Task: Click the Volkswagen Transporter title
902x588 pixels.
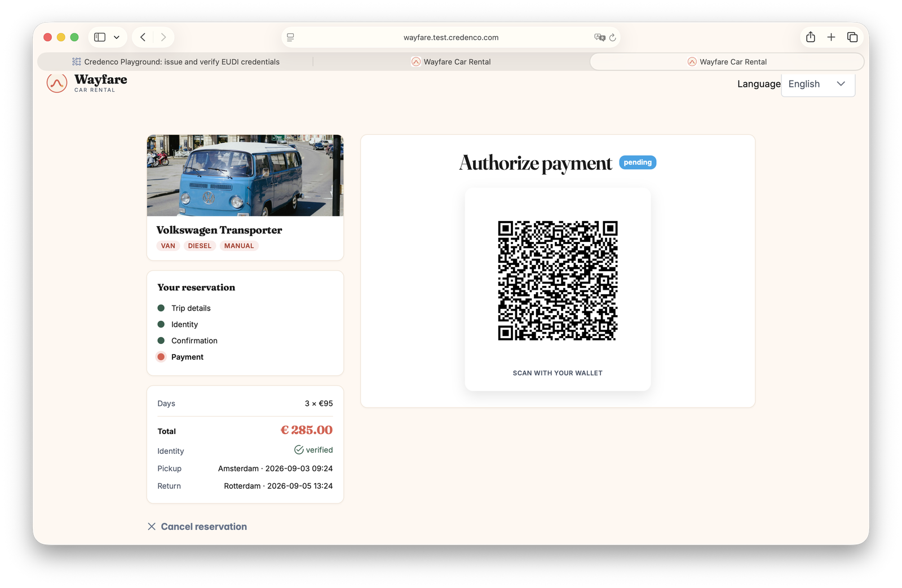Action: pyautogui.click(x=219, y=230)
